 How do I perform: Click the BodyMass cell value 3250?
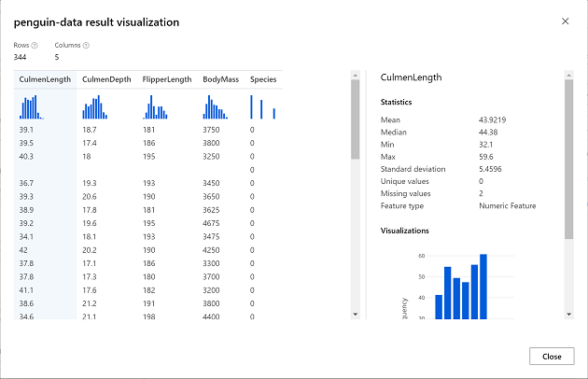[211, 157]
